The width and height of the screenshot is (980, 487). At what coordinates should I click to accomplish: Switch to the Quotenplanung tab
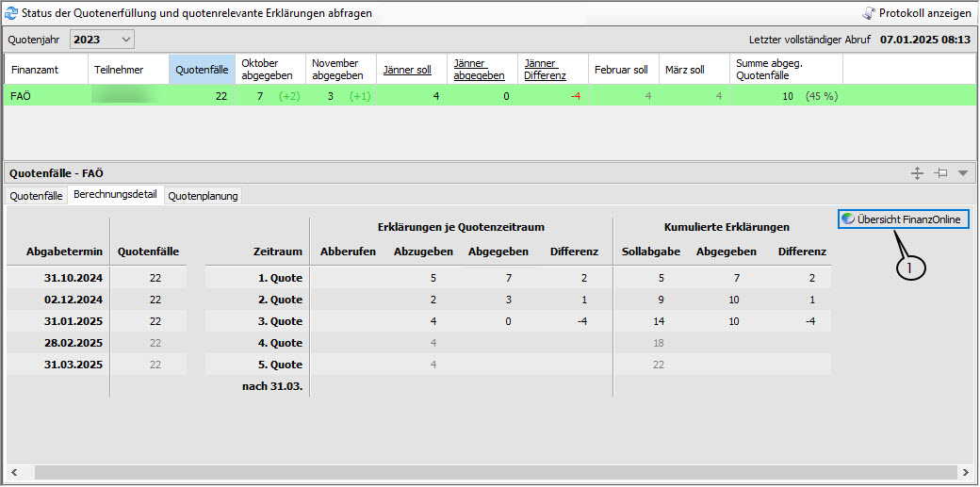click(203, 196)
